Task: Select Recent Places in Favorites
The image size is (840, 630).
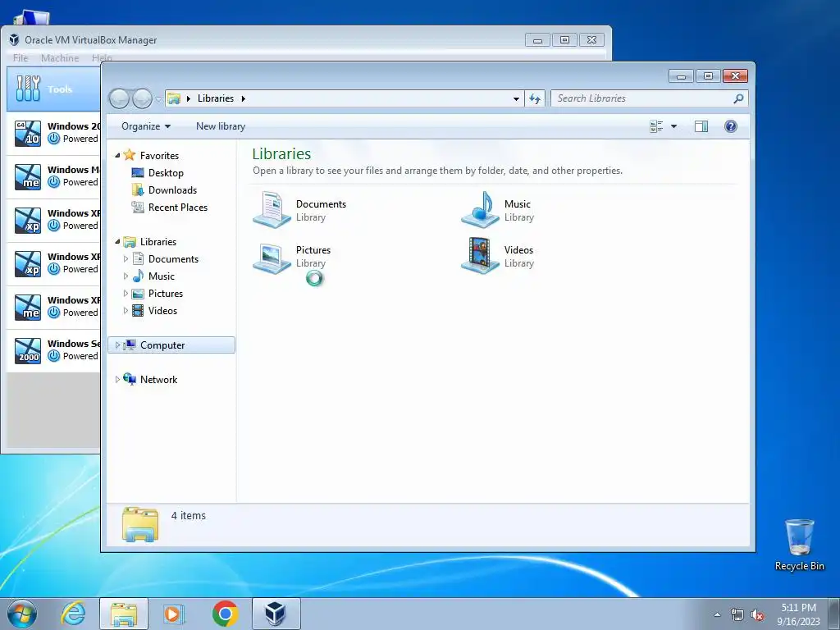Action: pos(169,208)
